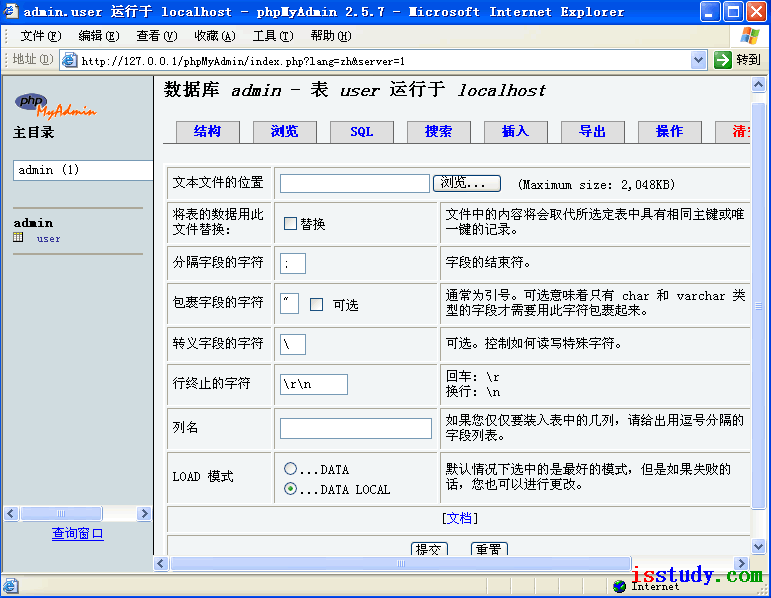The height and width of the screenshot is (598, 771).
Task: Click the main vertical scrollbar down arrow
Action: coord(758,546)
